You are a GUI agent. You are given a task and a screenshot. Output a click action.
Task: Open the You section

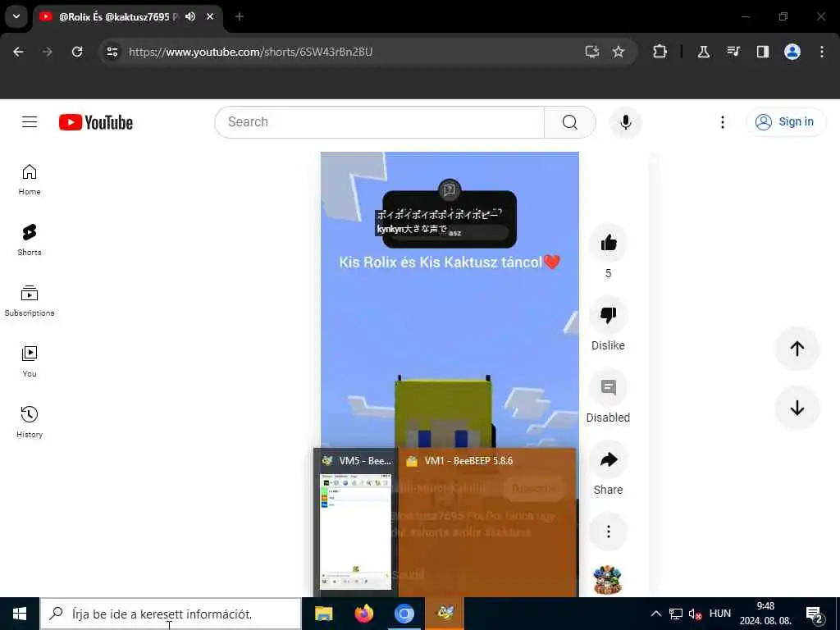30,362
